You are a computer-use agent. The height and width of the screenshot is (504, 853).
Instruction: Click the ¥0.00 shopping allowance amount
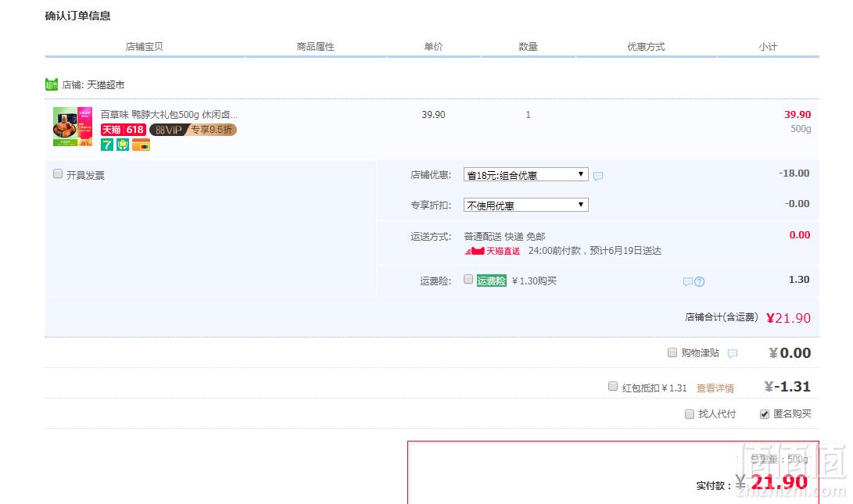click(790, 353)
